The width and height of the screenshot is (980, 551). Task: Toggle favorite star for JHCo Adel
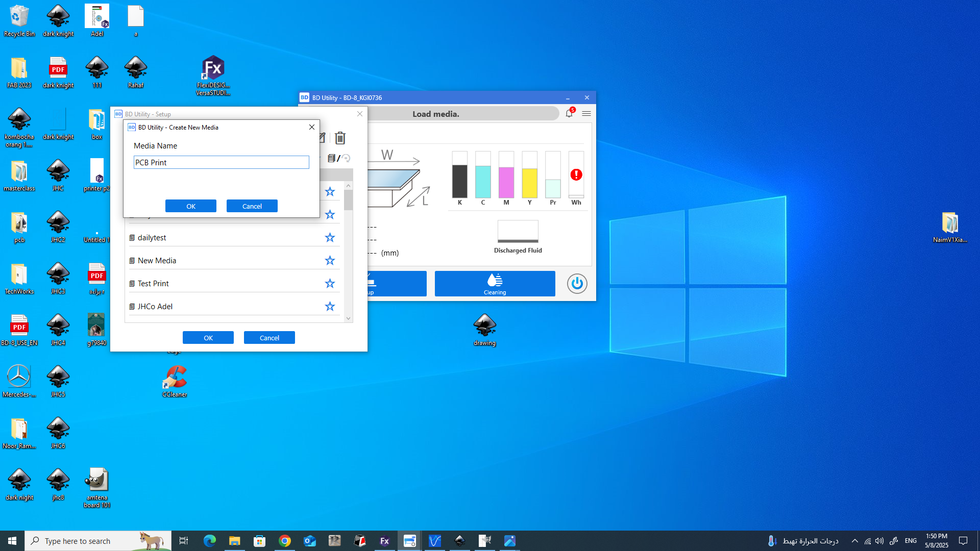click(330, 307)
